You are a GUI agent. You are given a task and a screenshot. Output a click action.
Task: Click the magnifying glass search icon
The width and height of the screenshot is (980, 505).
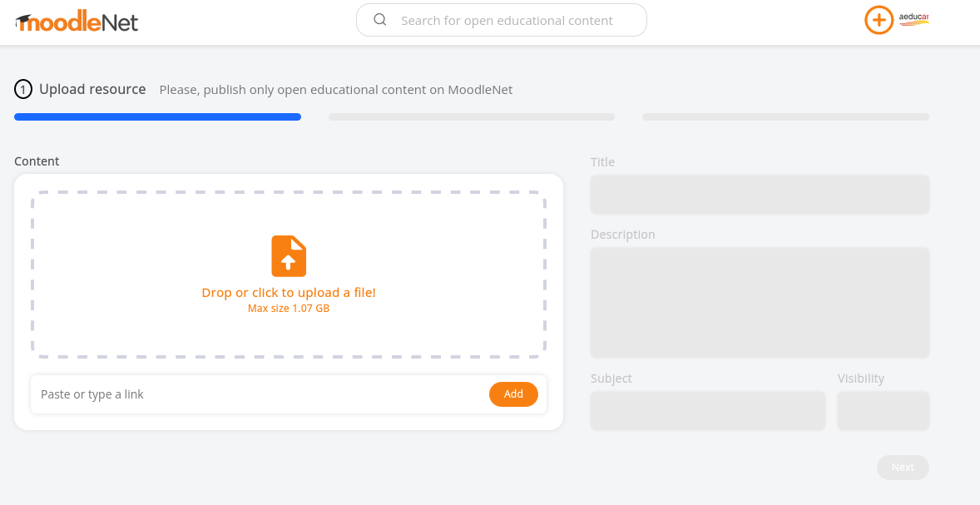pos(380,20)
